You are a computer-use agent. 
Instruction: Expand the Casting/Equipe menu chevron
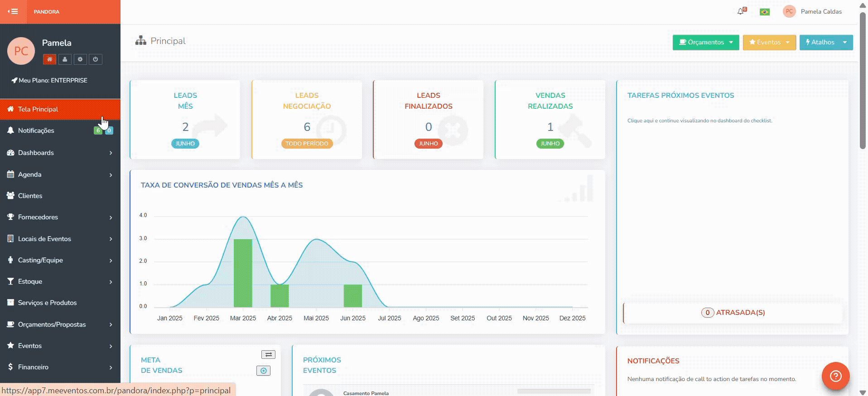coord(111,261)
